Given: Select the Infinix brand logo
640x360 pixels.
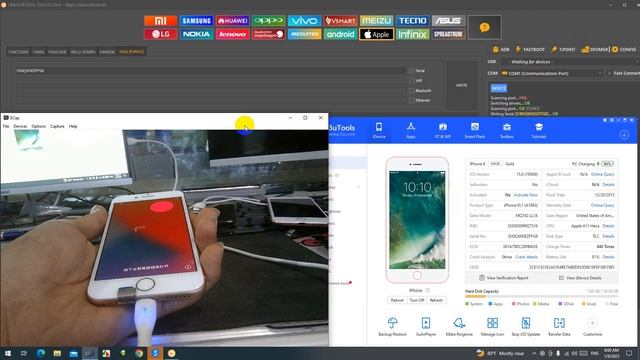Looking at the screenshot, I should (x=412, y=34).
